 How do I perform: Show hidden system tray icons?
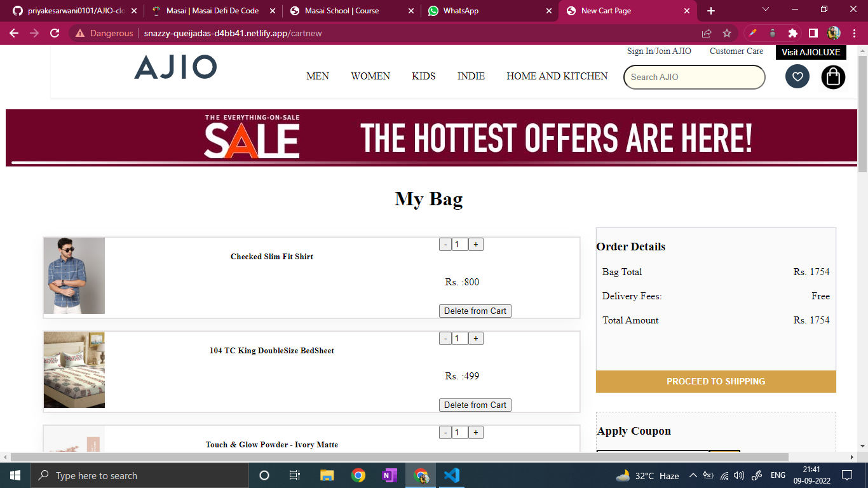coord(694,475)
